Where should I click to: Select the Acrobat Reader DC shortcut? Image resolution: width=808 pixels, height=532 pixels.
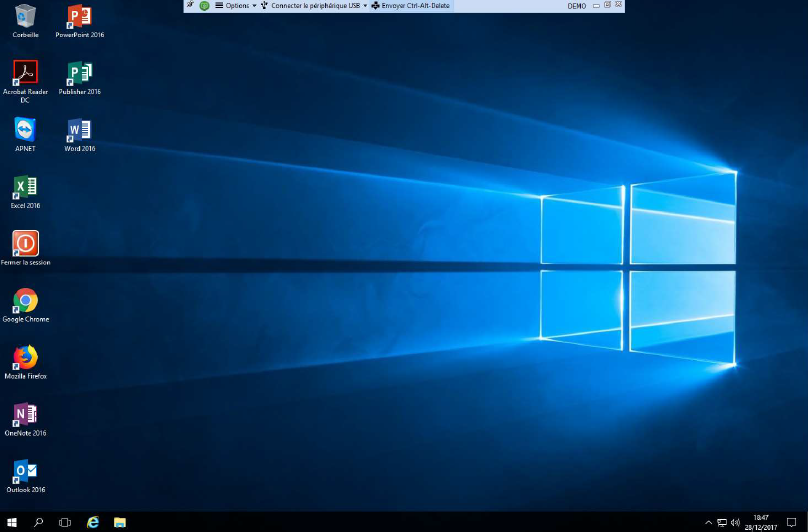point(25,81)
